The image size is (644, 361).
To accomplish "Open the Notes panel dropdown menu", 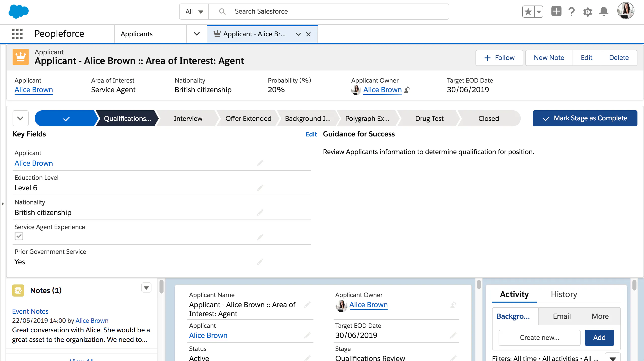I will coord(146,287).
